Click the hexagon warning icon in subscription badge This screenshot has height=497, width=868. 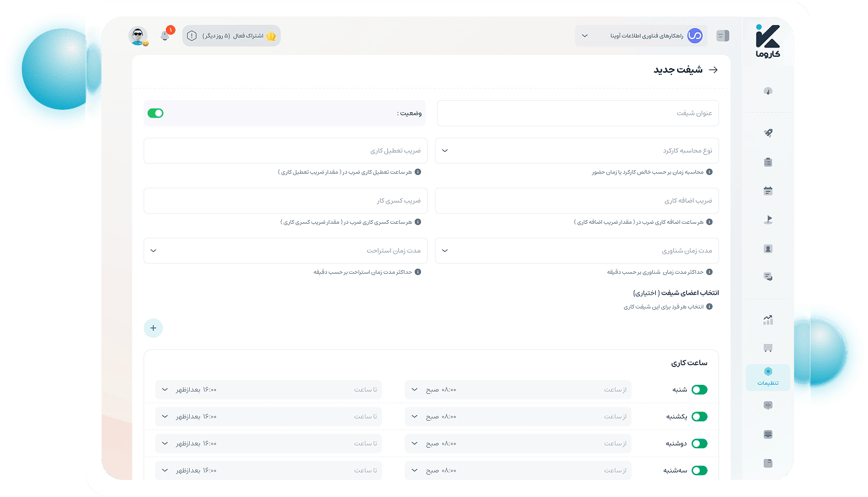192,36
